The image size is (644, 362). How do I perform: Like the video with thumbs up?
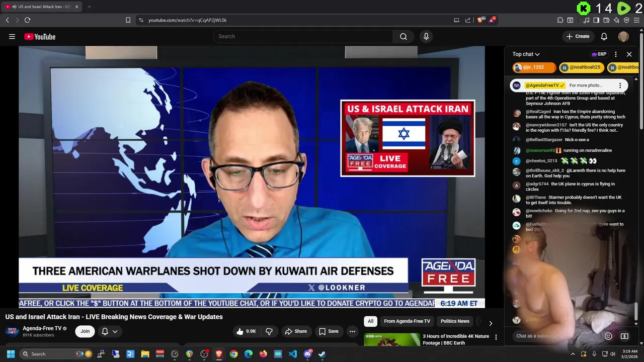(x=246, y=331)
